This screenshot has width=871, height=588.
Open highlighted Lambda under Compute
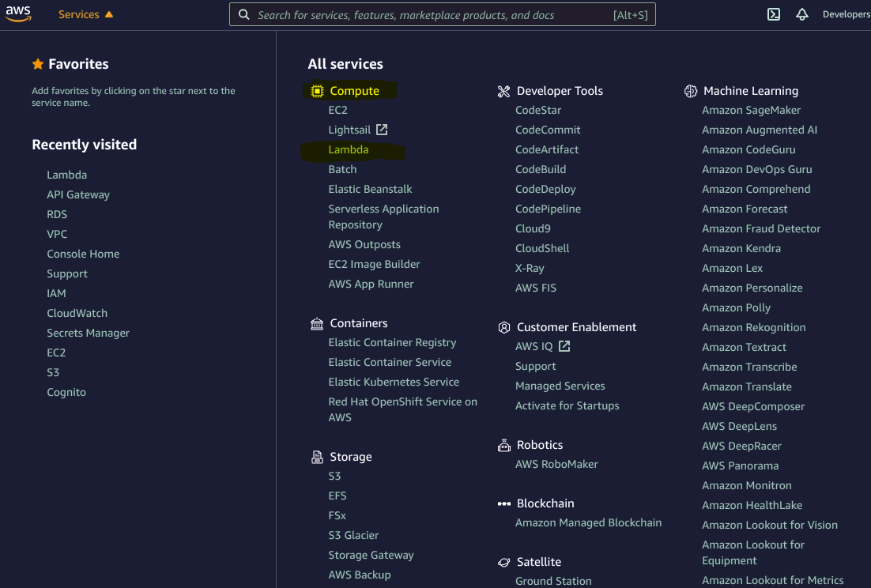(x=349, y=149)
